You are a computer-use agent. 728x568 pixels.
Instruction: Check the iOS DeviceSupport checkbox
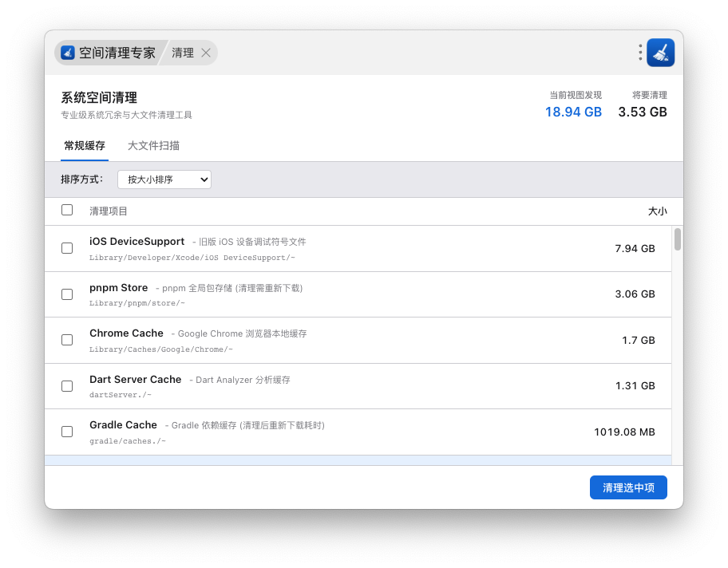point(67,248)
